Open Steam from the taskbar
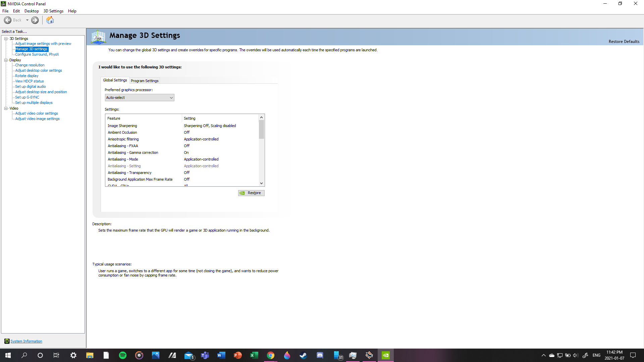This screenshot has height=362, width=644. click(303, 355)
